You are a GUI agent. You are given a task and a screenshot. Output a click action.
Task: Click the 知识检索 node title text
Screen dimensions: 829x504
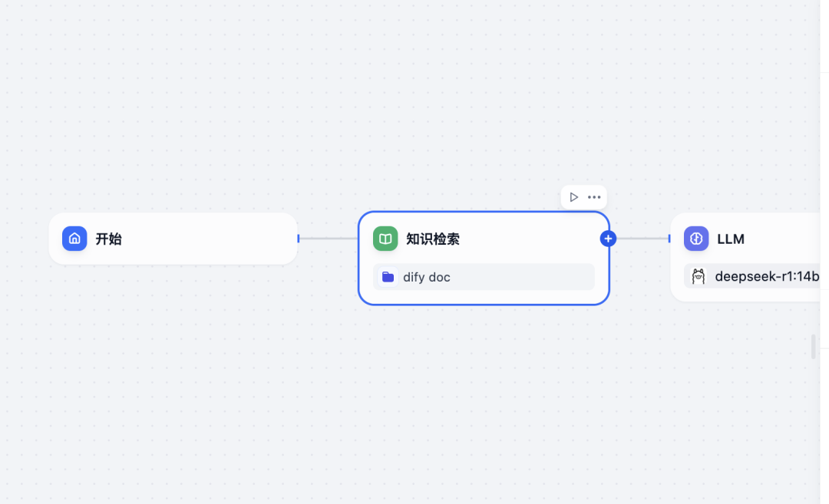coord(434,239)
